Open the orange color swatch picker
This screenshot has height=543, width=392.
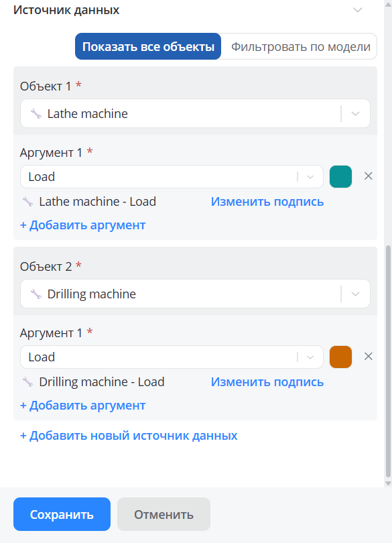click(341, 357)
